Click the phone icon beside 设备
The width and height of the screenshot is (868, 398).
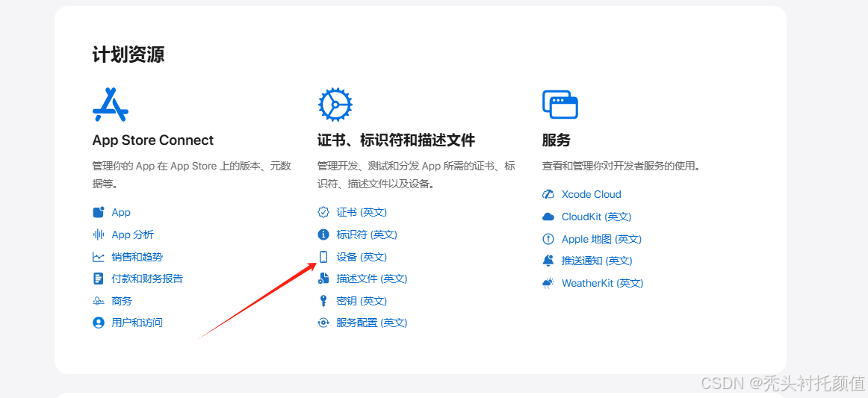click(x=323, y=257)
